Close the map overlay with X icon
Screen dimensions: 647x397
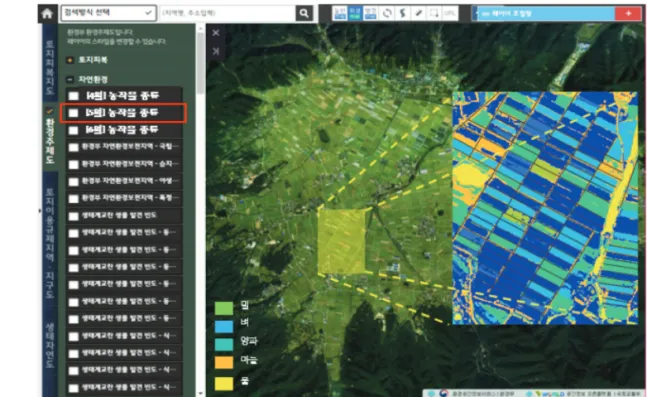[x=216, y=33]
